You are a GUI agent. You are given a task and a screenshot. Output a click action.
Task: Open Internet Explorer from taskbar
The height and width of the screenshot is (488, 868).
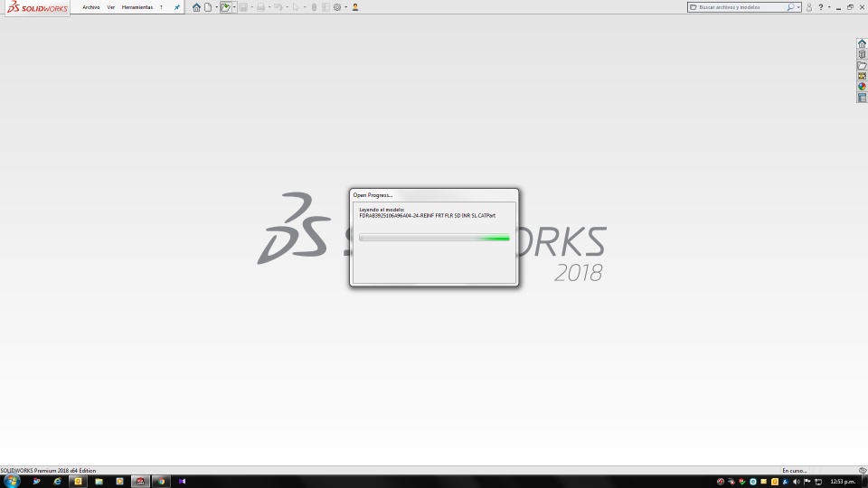click(57, 482)
